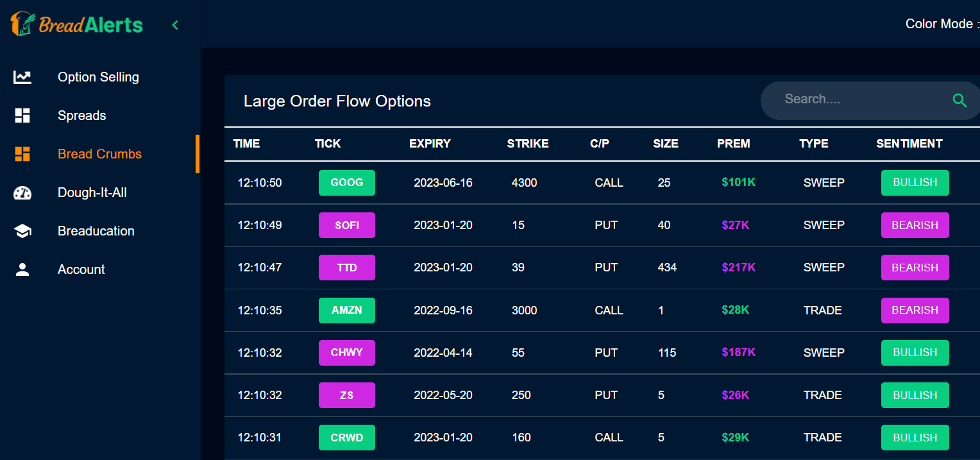Click the Large Order Flow Options title
This screenshot has width=980, height=460.
coord(337,101)
